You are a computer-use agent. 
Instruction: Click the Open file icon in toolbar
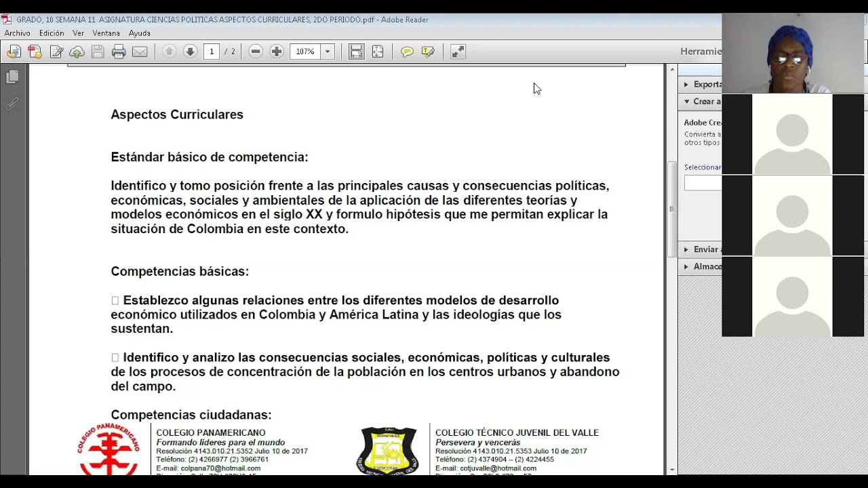(x=14, y=52)
